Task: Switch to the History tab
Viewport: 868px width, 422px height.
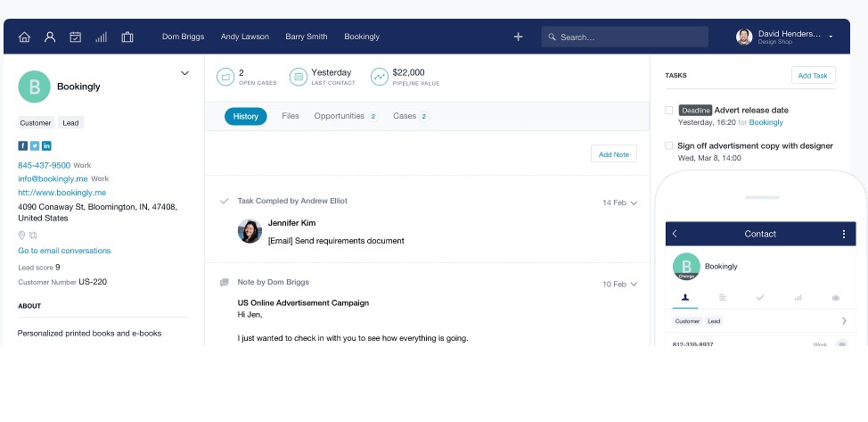Action: pyautogui.click(x=246, y=117)
